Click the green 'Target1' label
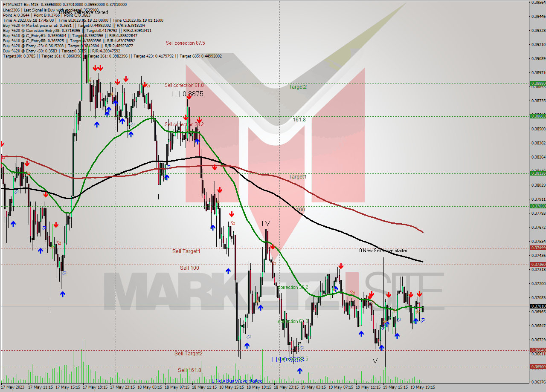546x392 pixels. tap(298, 176)
